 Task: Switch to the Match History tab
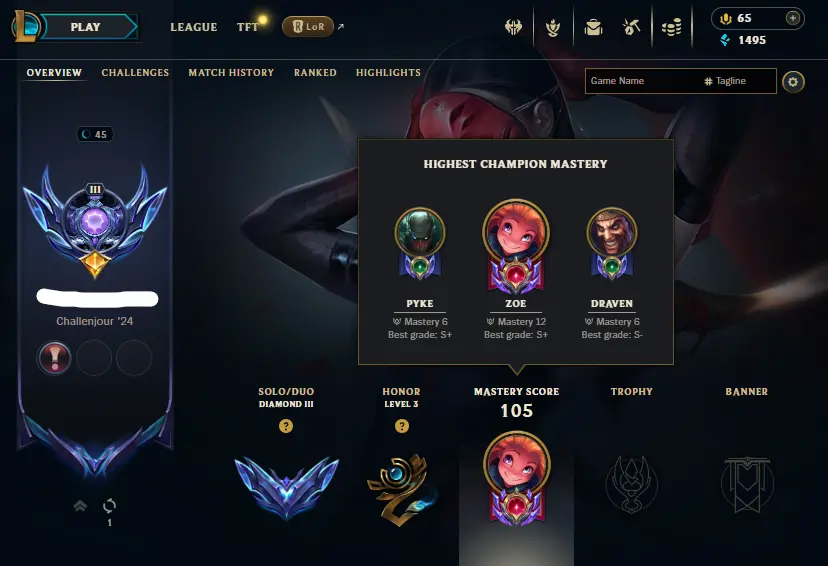pyautogui.click(x=231, y=72)
